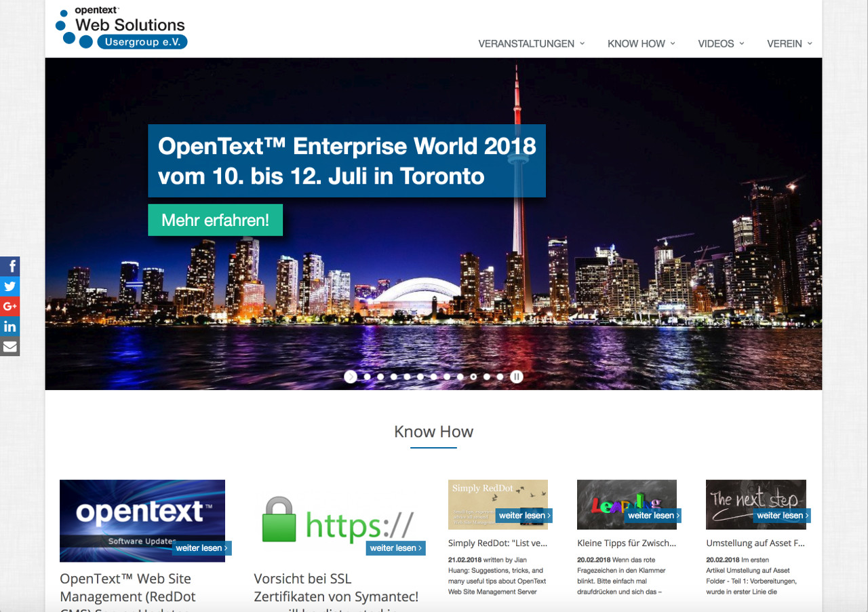Click weiter lesen on Simply RedDot thumbnail
The height and width of the screenshot is (612, 868).
(x=524, y=516)
